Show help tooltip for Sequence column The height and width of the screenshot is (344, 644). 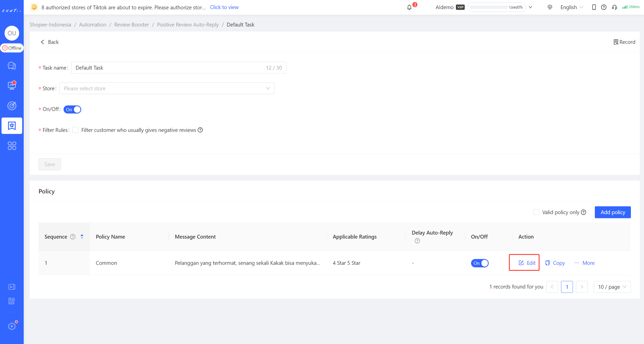73,237
